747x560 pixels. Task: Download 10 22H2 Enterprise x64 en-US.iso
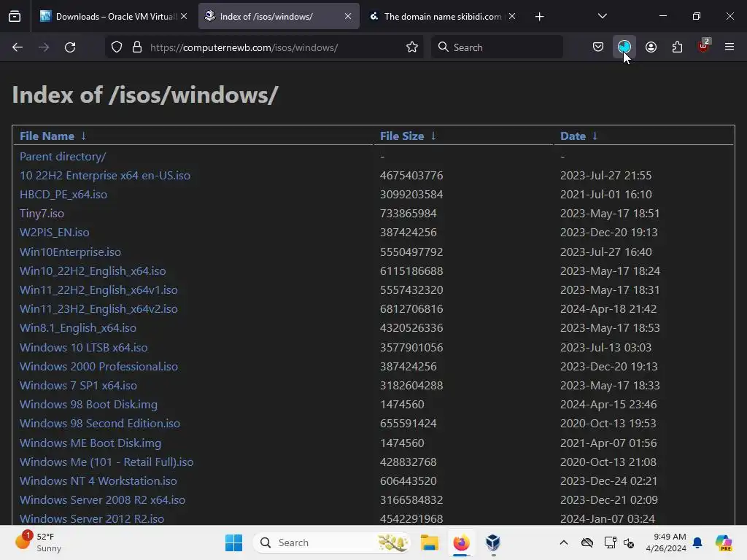coord(105,175)
